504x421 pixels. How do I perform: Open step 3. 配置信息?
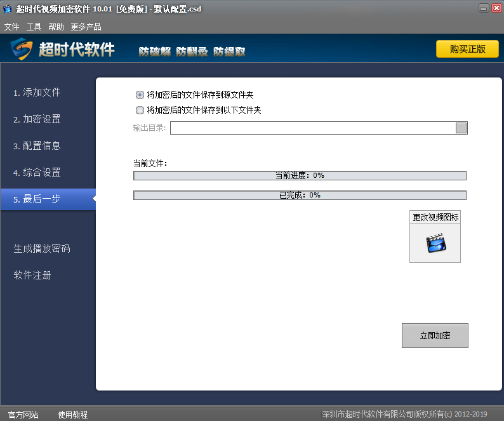click(37, 146)
